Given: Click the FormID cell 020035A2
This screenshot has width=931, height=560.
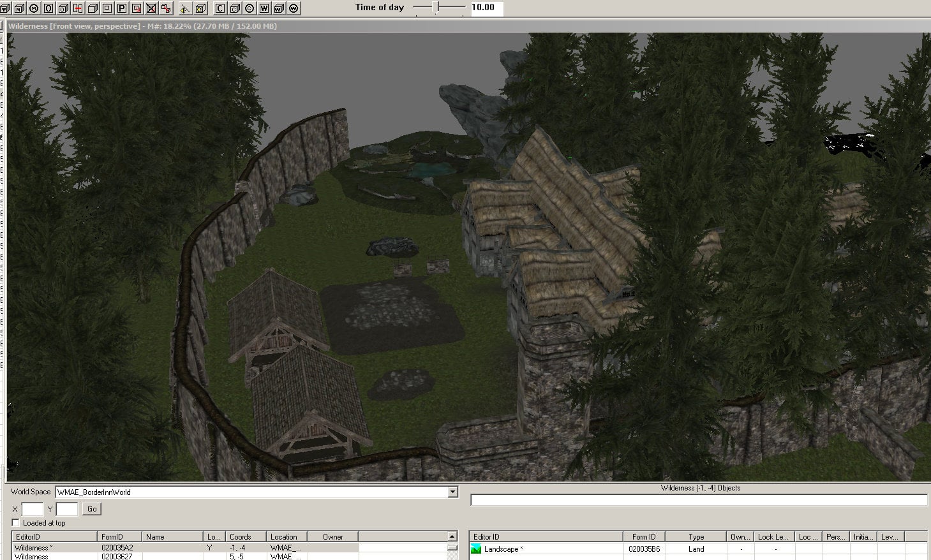Looking at the screenshot, I should tap(117, 548).
